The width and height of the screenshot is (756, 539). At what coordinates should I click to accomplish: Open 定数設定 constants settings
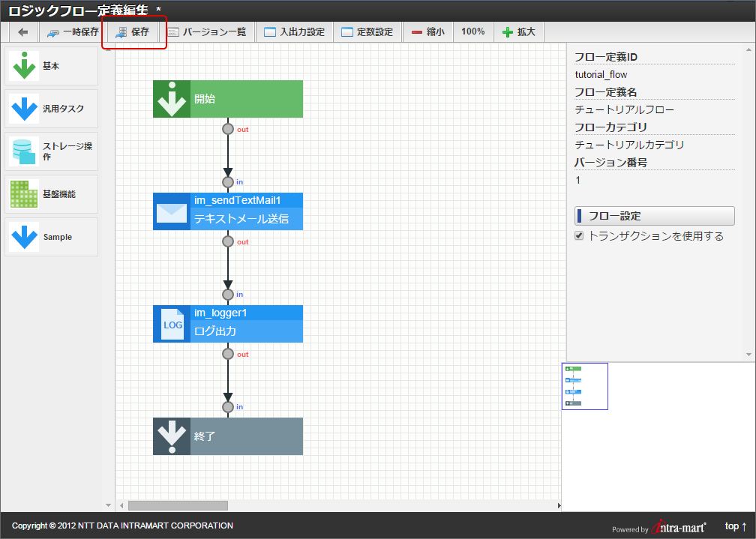(x=367, y=32)
